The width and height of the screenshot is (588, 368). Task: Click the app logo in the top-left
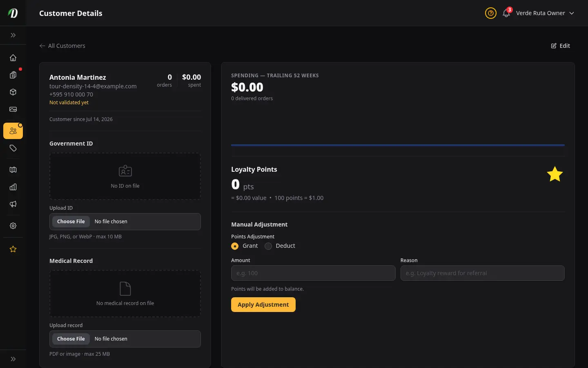[13, 13]
